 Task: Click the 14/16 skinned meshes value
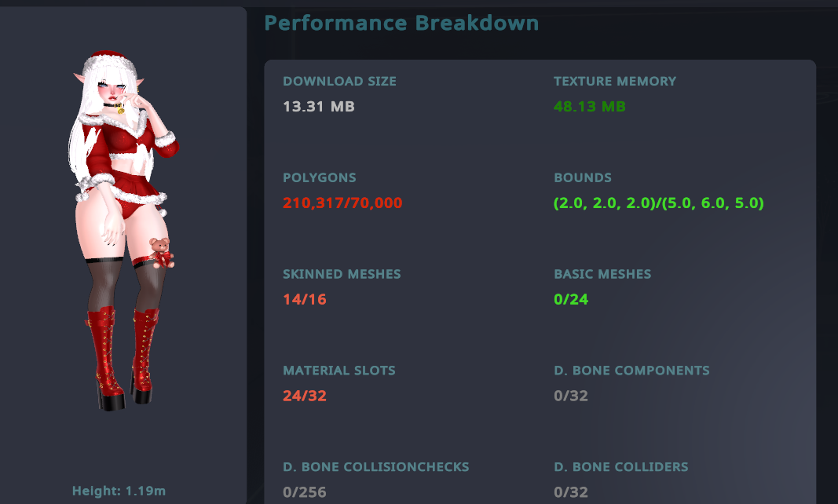[x=305, y=299]
